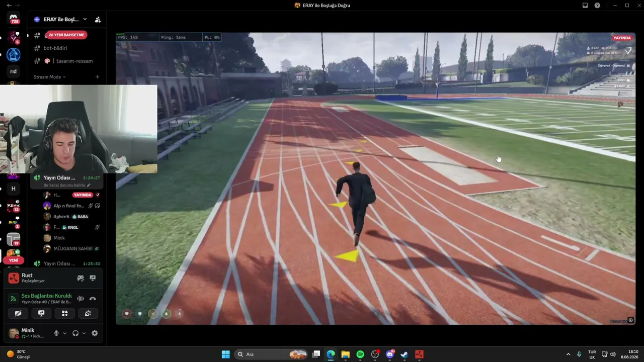This screenshot has width=644, height=362.
Task: Expand the ERAY ile Boşl... server menu
Action: click(x=60, y=19)
